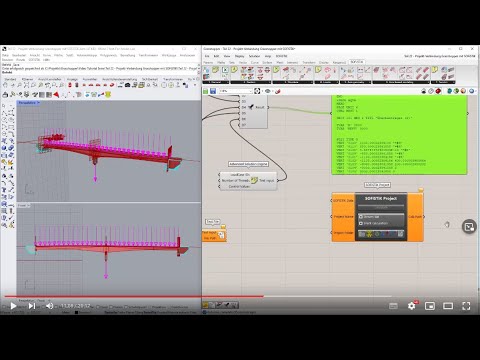Toggle the 'Start calculation' checkbox in SOFiSTiK Project
Screen dimensions: 480x360
coord(361,223)
